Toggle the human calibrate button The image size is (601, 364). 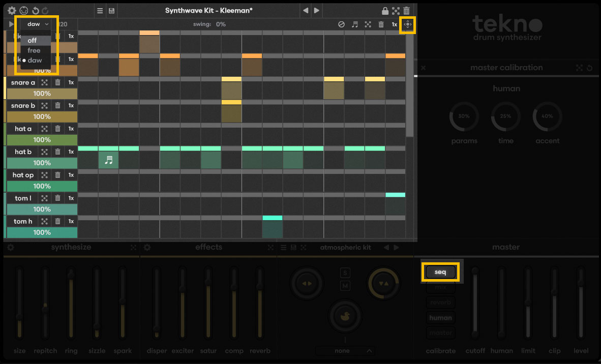[x=440, y=318]
